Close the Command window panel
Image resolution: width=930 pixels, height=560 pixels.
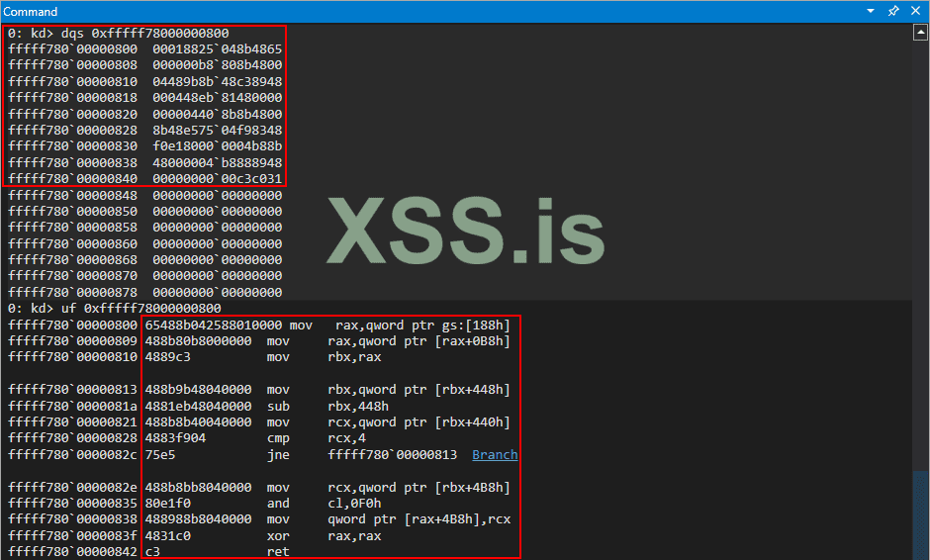916,11
